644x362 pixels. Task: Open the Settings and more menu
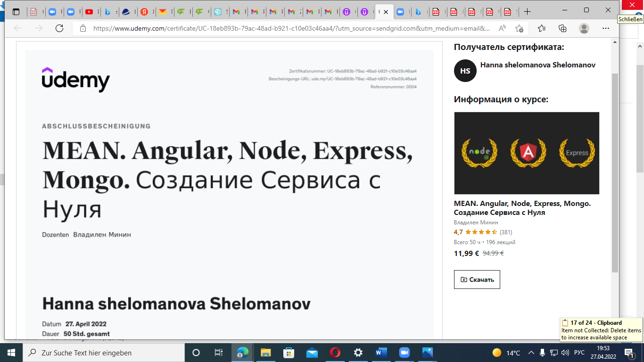pos(605,28)
